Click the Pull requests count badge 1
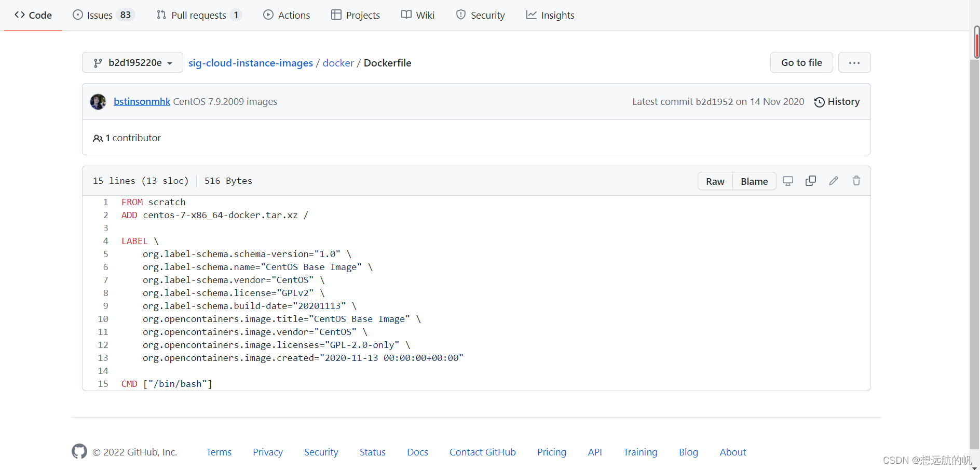 (236, 15)
